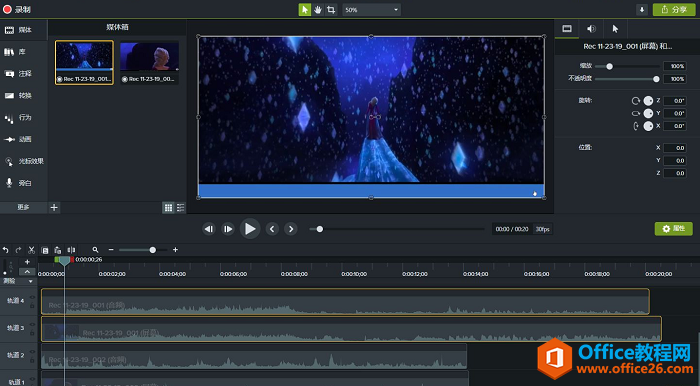Click the Y rotation value field
Image resolution: width=700 pixels, height=386 pixels.
click(675, 113)
